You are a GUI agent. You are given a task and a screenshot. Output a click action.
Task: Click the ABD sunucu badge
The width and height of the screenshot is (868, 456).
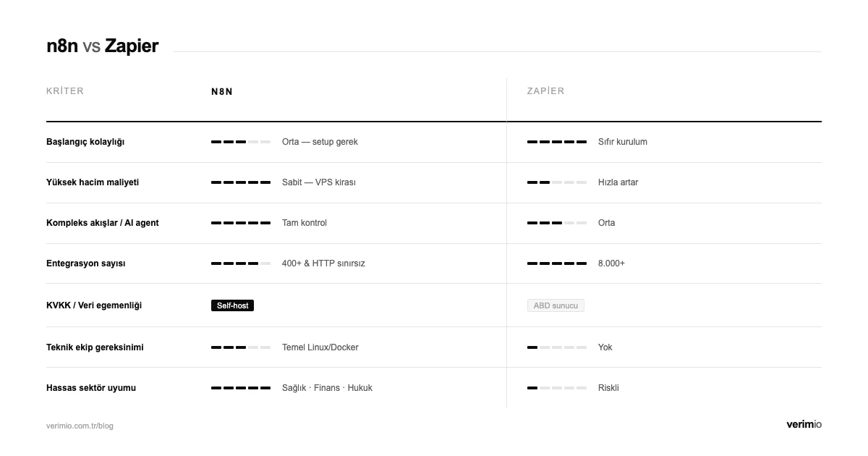[556, 305]
